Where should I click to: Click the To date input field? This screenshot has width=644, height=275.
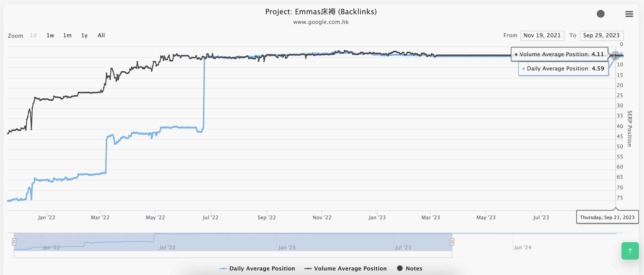coord(601,35)
